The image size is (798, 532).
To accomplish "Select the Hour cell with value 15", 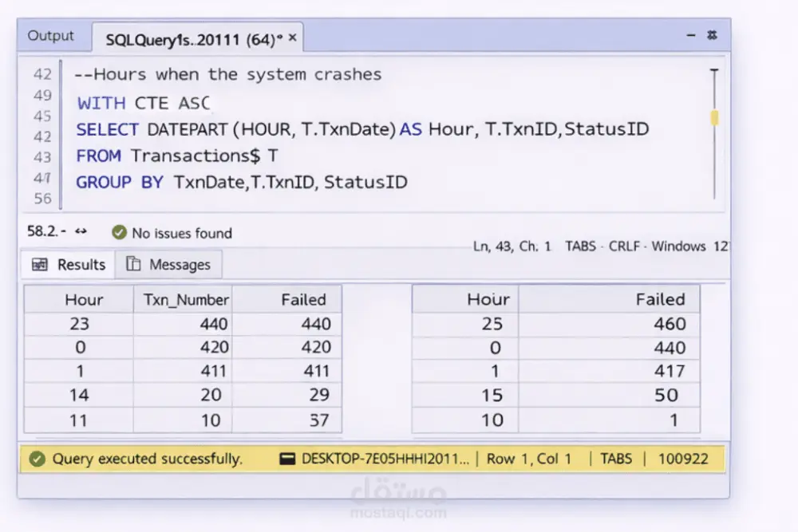I will (x=466, y=395).
